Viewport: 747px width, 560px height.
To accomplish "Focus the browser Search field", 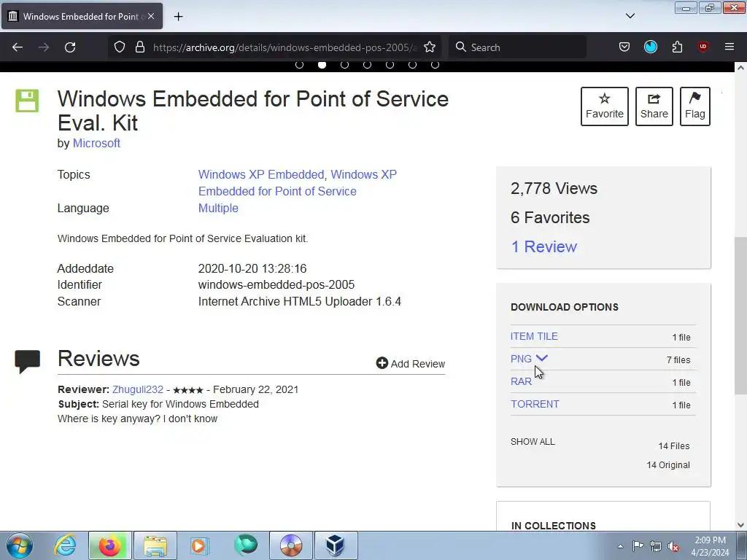I will point(517,47).
